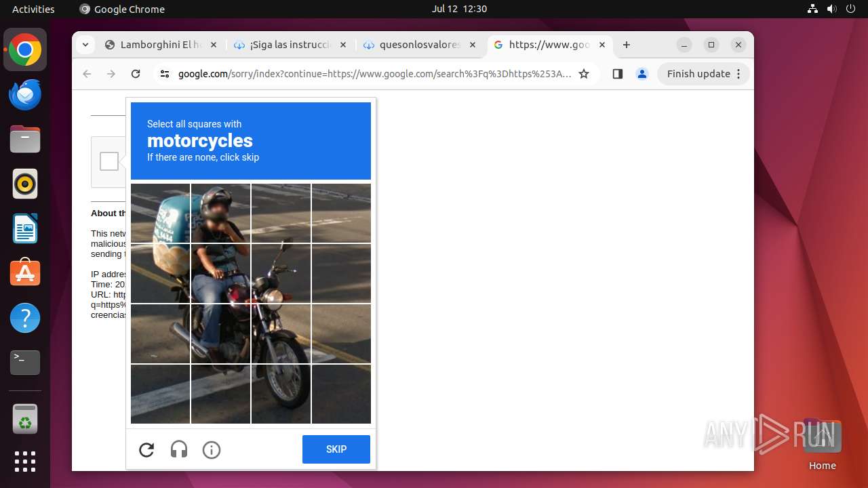
Task: Open Help from dock
Action: pos(25,318)
